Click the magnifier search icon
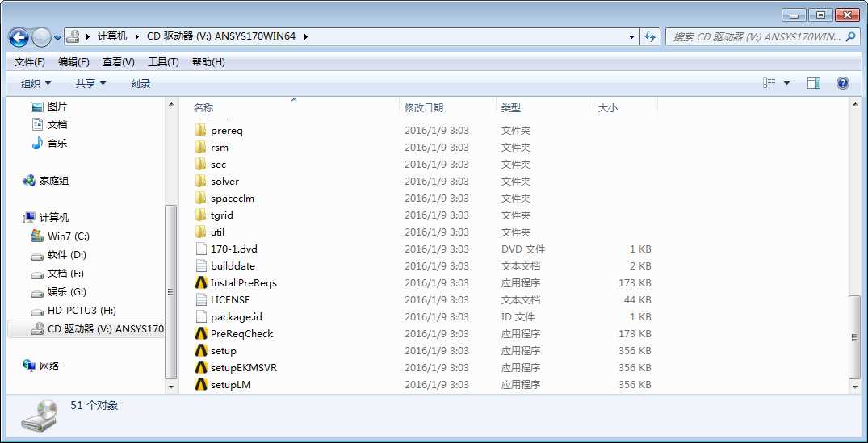Screen dimensions: 868x443 [852, 37]
